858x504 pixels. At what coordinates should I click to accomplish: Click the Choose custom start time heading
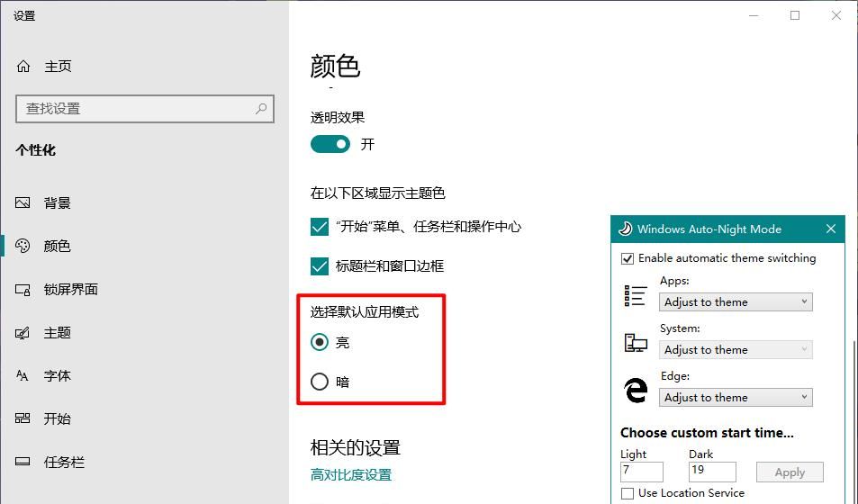tap(707, 433)
